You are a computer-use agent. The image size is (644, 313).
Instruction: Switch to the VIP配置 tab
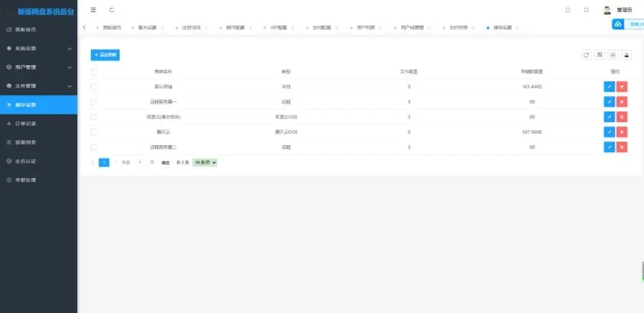point(279,27)
